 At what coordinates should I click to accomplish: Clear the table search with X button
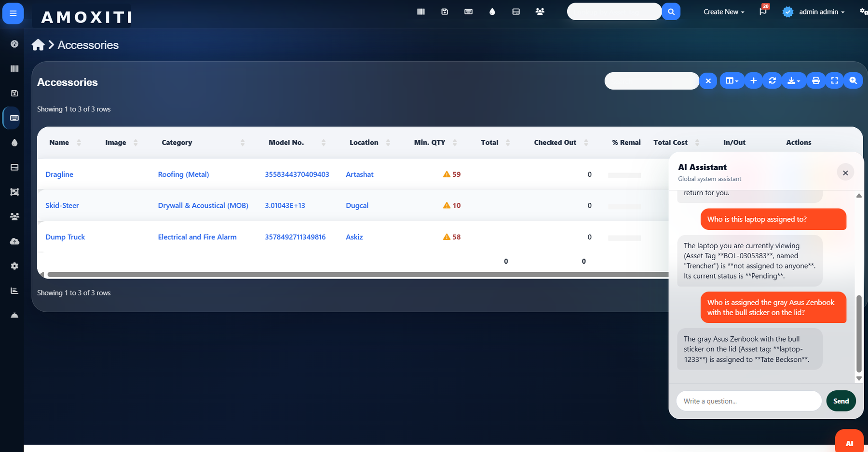(708, 81)
